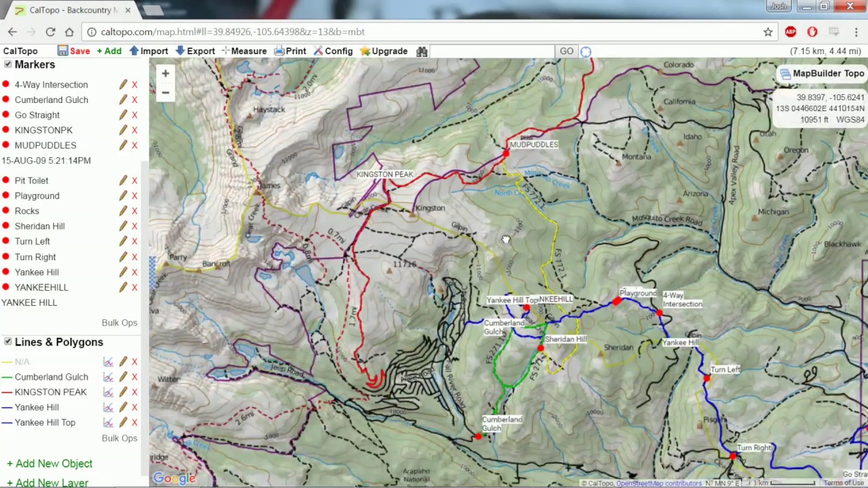Delete the Sheridan Hill marker
868x488 pixels.
tap(134, 226)
